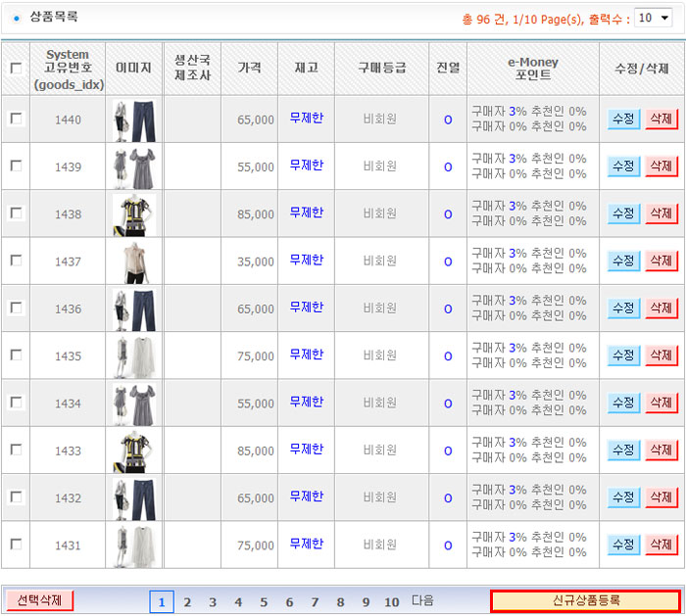Open product 1436 thumbnail image
Viewport: 686px width, 616px height.
(x=134, y=309)
